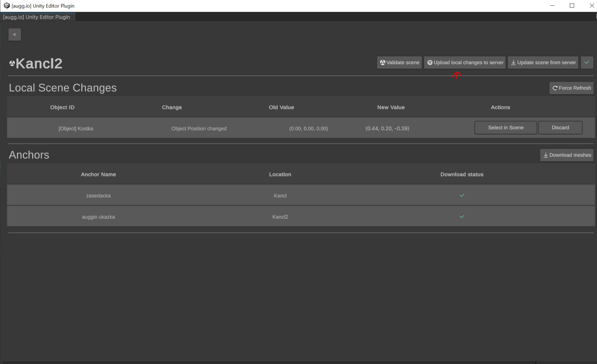The width and height of the screenshot is (597, 364).
Task: Click Select in Scene for Kostka
Action: [x=505, y=128]
